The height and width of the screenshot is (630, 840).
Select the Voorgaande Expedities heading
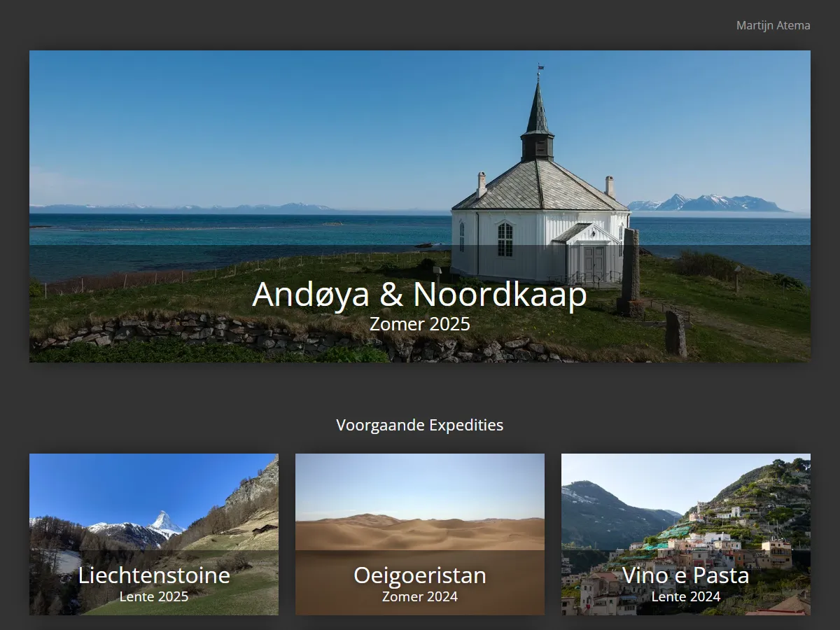(419, 425)
